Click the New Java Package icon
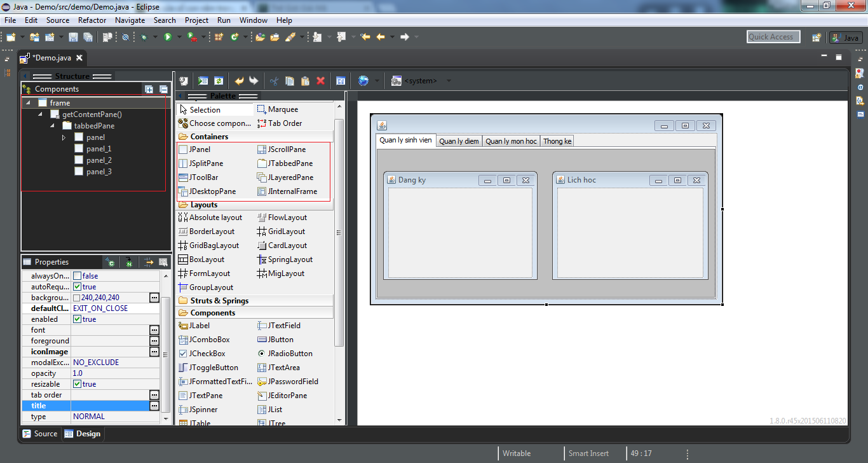The width and height of the screenshot is (868, 463). tap(219, 37)
